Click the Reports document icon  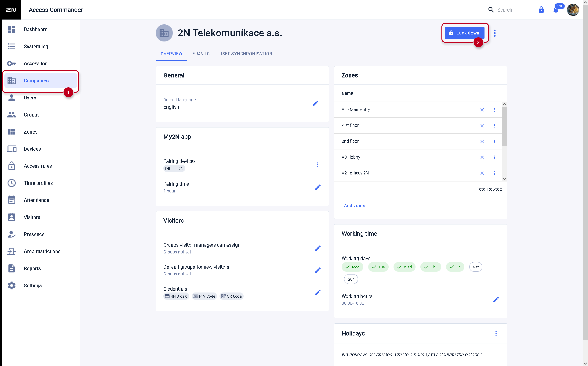[x=11, y=268]
